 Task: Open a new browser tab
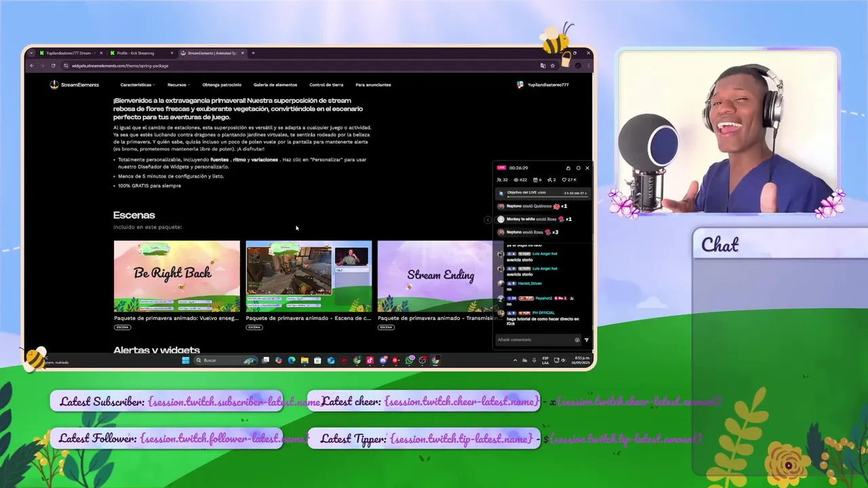click(x=253, y=53)
